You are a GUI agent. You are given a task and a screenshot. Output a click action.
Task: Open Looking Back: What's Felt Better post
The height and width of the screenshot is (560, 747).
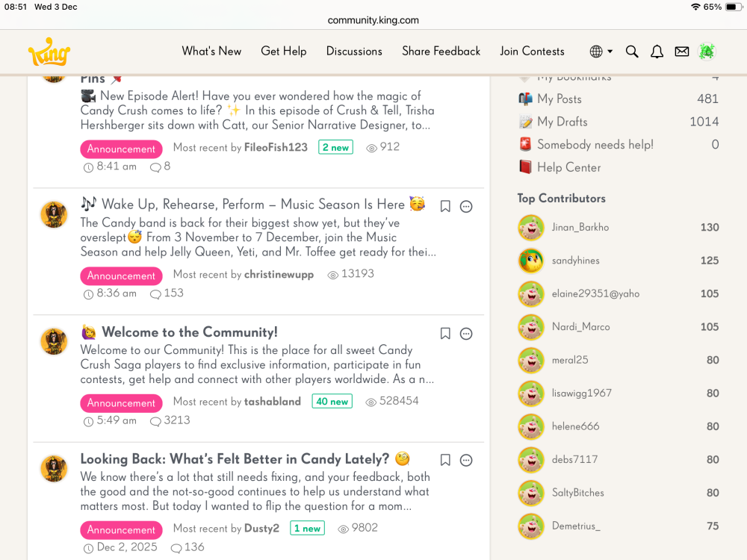pos(245,458)
